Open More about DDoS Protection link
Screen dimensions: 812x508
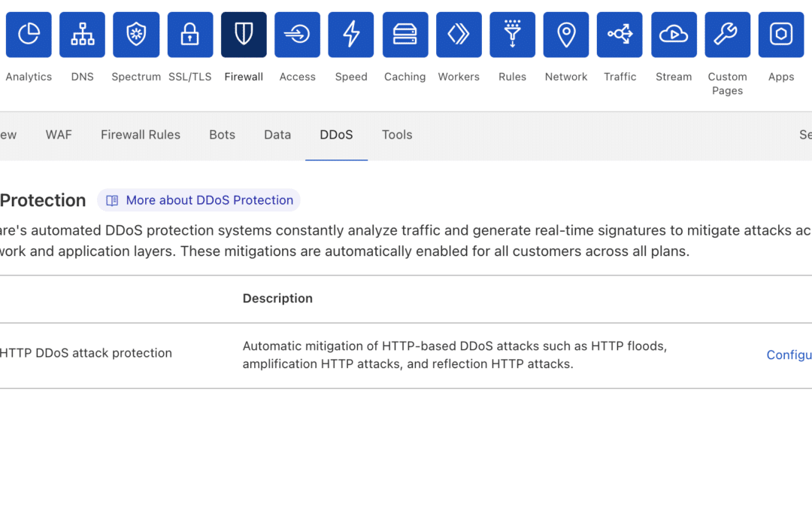pyautogui.click(x=198, y=200)
